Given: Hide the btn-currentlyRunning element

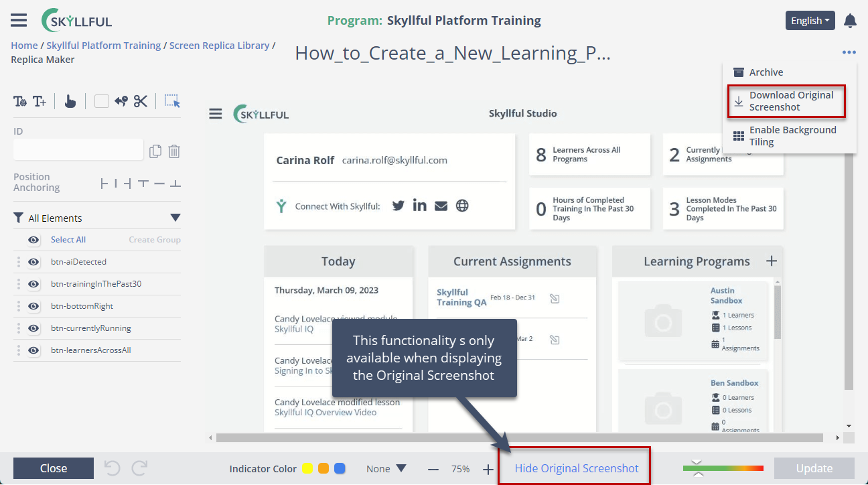Looking at the screenshot, I should click(x=33, y=328).
